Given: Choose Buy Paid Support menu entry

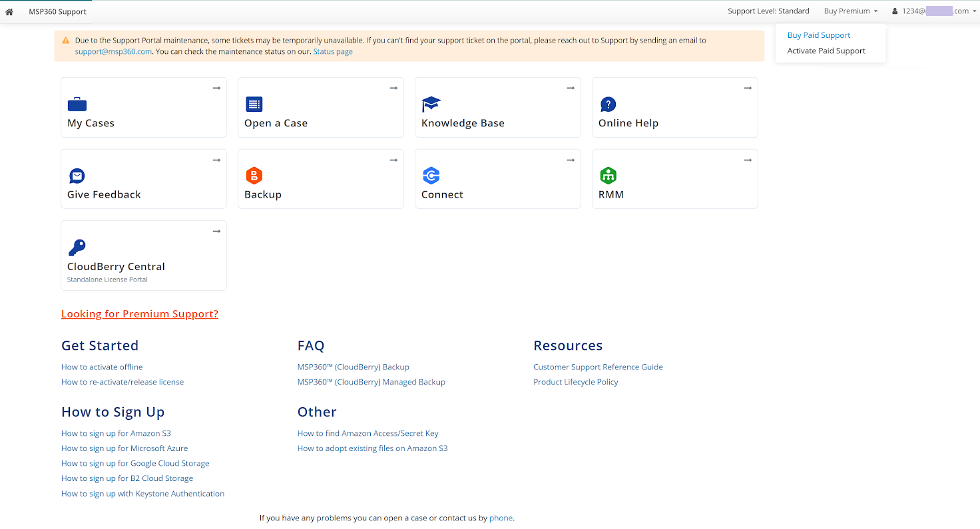Looking at the screenshot, I should pyautogui.click(x=819, y=35).
